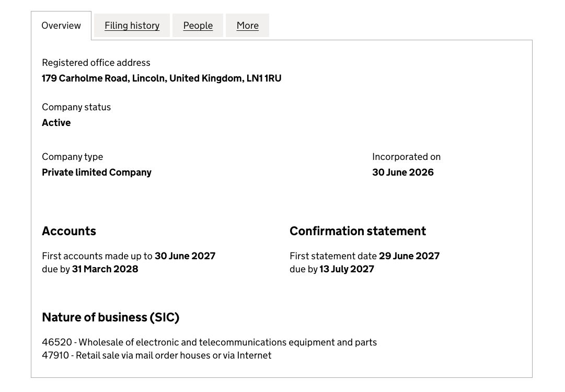Viewport: 565px width, 392px height.
Task: Select the 'due by 13 July 2027' line
Action: pos(332,269)
